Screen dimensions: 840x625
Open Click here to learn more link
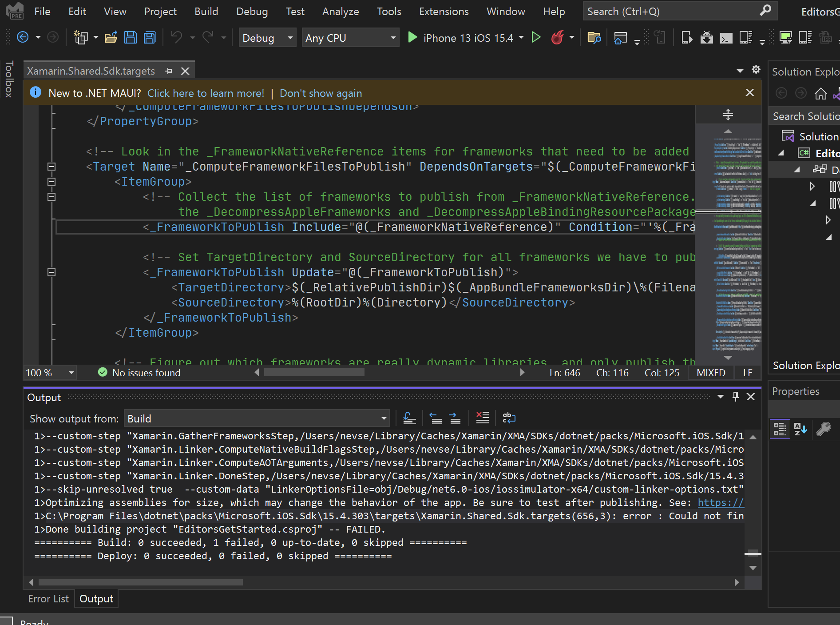click(x=206, y=93)
